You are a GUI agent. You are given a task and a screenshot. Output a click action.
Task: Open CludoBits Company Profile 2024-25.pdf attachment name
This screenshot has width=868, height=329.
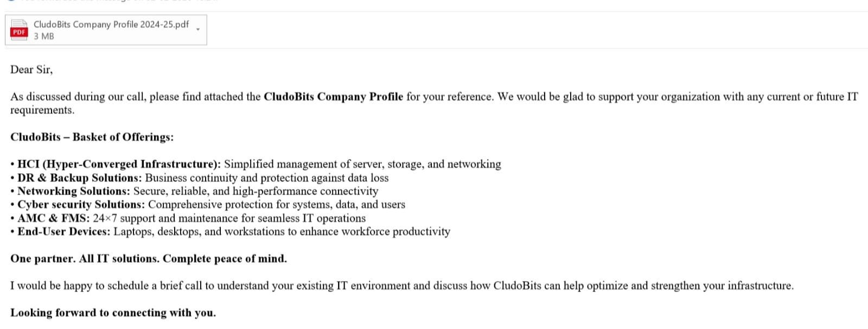tap(111, 24)
